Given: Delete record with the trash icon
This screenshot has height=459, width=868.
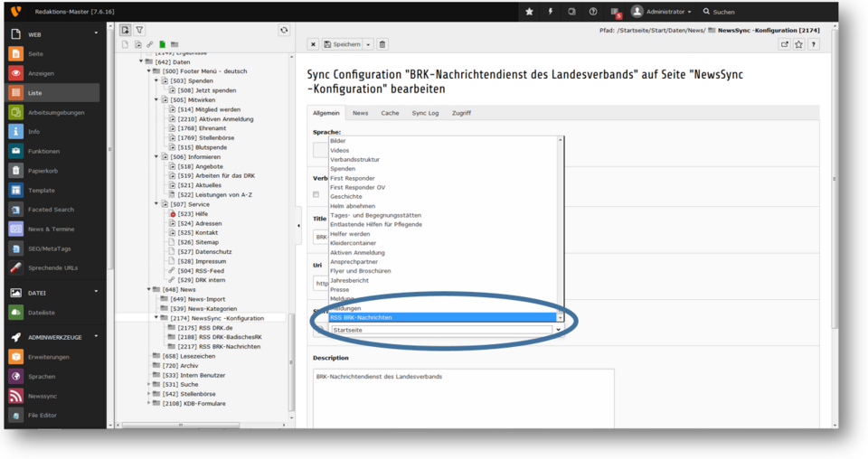Looking at the screenshot, I should pyautogui.click(x=382, y=44).
